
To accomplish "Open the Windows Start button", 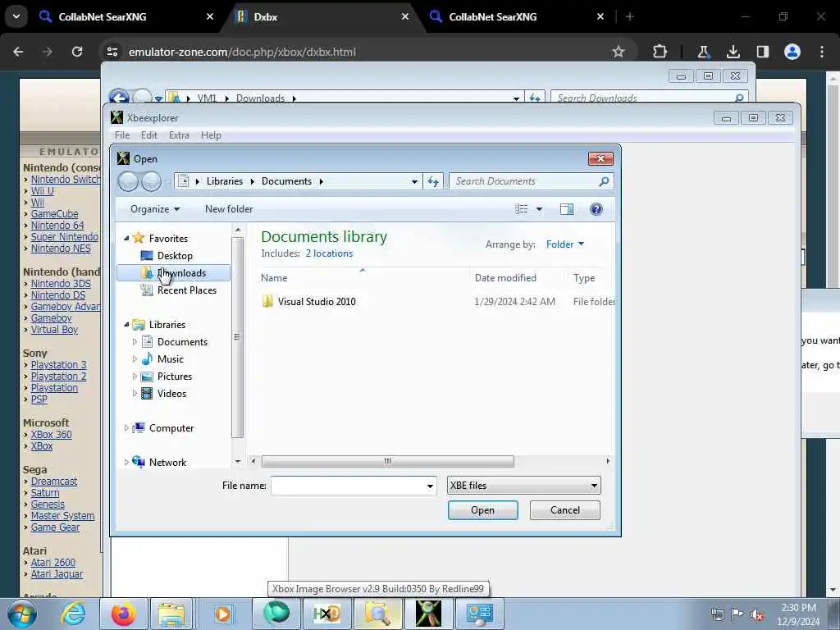I will click(22, 614).
